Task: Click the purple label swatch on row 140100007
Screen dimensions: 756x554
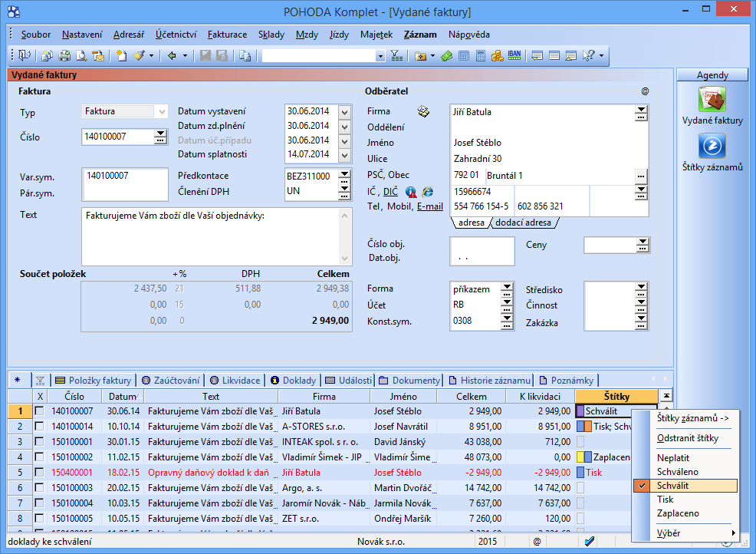Action: click(580, 411)
